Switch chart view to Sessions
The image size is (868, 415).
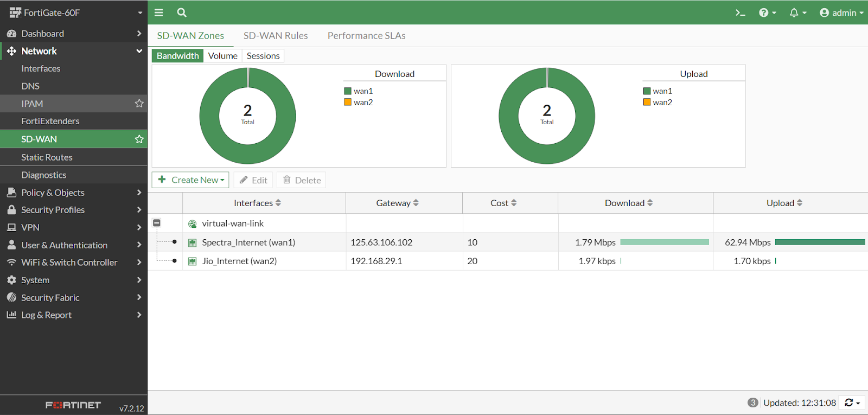[x=263, y=56]
